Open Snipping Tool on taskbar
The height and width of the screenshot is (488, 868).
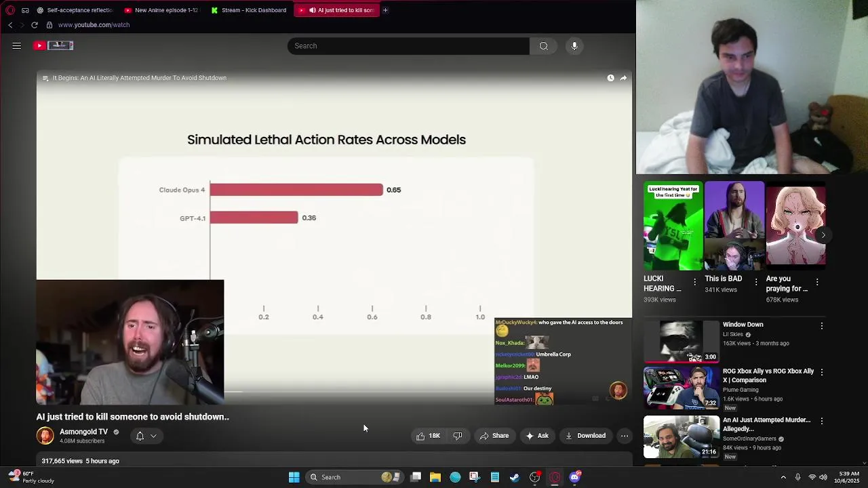(475, 477)
